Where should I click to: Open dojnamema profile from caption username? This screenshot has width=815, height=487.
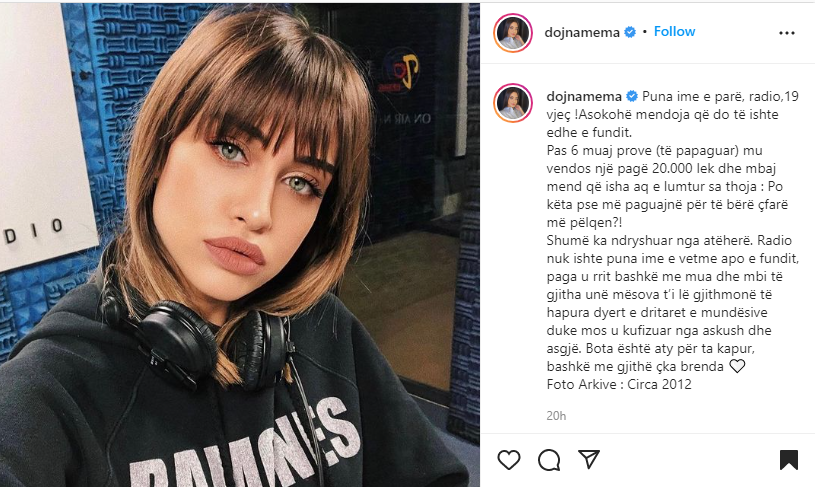pyautogui.click(x=584, y=97)
